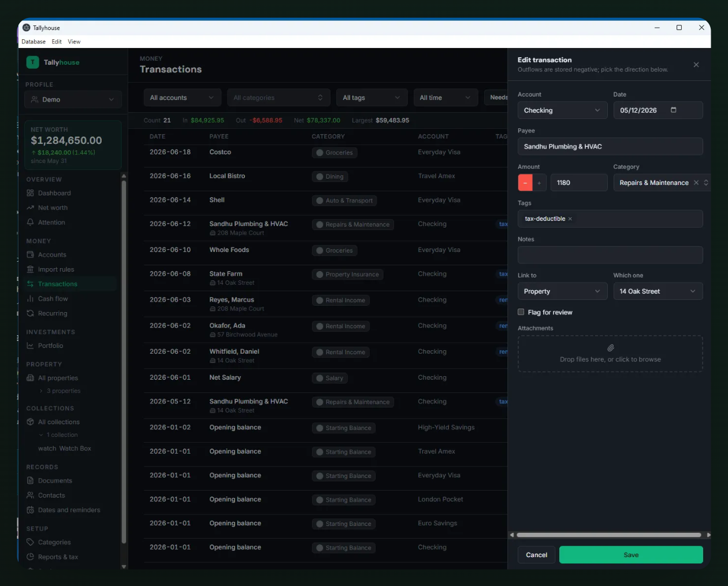
Task: Open the Link to Property dropdown
Action: click(x=562, y=291)
